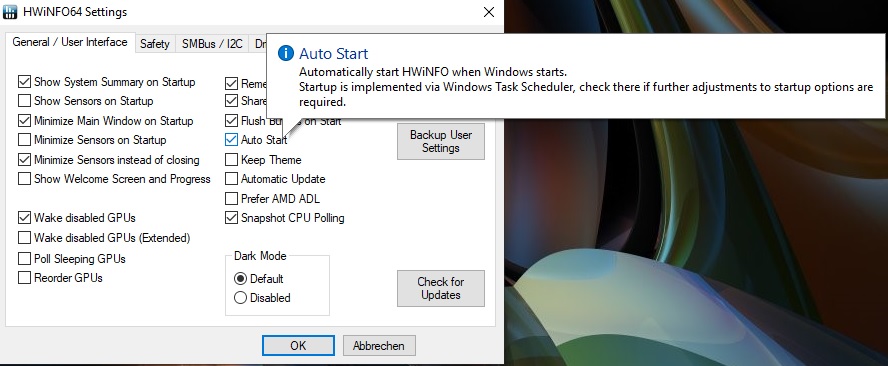
Task: Click the Auto Start tooltip heading
Action: (x=334, y=54)
